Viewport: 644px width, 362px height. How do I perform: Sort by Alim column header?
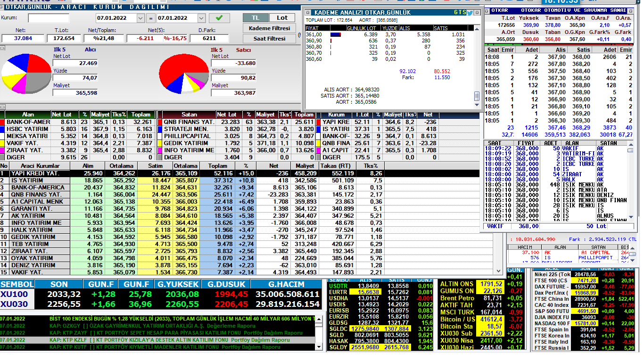coord(87,166)
